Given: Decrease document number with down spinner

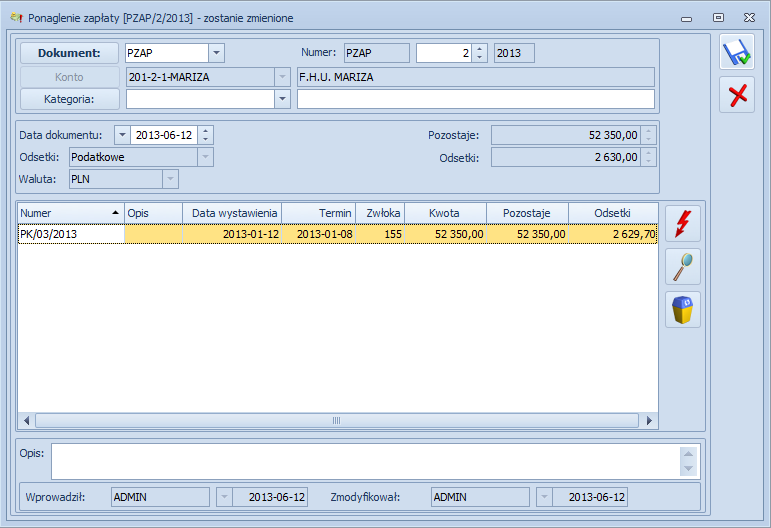Looking at the screenshot, I should click(479, 58).
